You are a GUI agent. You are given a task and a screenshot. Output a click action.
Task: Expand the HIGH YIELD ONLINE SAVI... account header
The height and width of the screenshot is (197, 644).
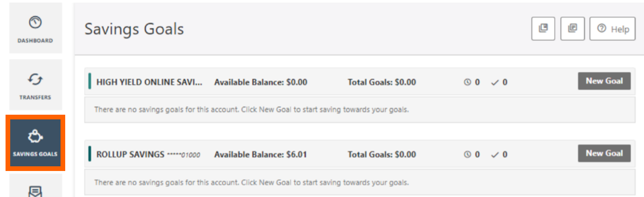click(150, 82)
